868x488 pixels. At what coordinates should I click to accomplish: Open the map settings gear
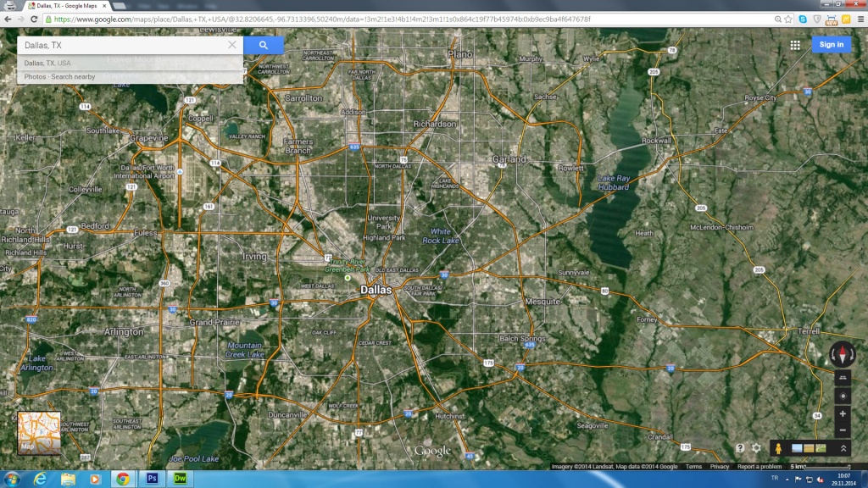(756, 448)
